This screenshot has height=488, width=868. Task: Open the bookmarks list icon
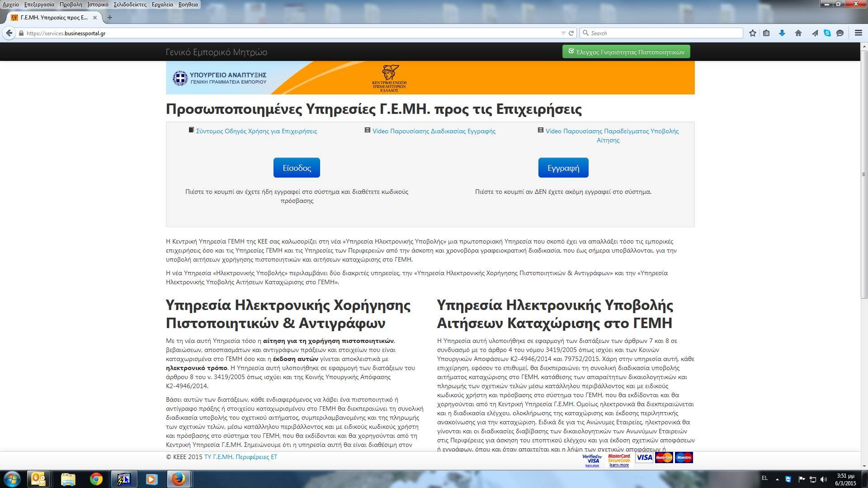pos(766,33)
